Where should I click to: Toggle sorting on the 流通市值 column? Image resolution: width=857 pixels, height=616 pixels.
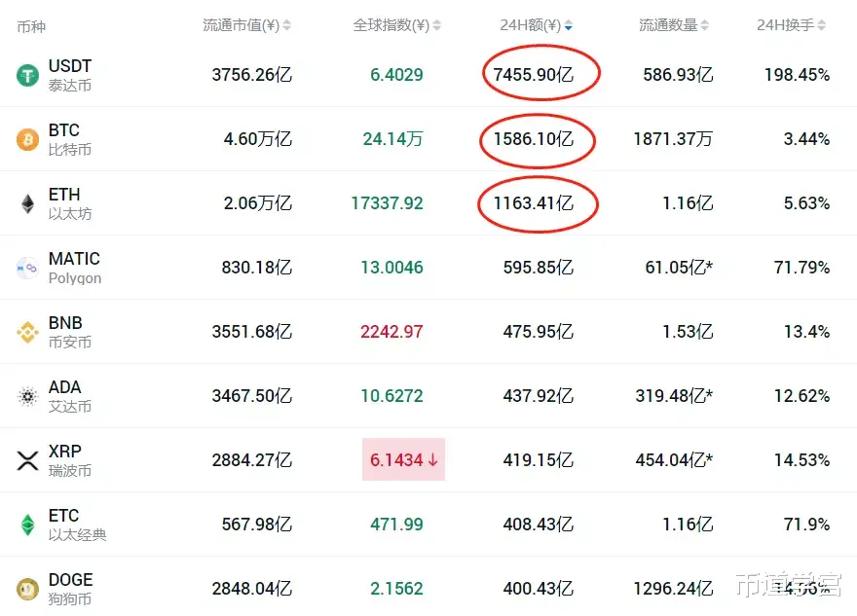tap(285, 25)
